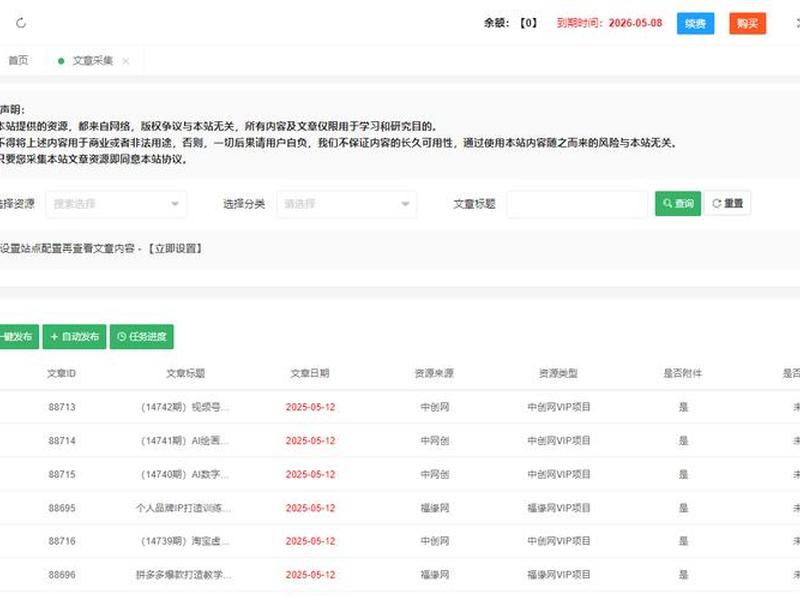Open the 任务进度 task progress button
Viewport: 800px width, 600px height.
(x=142, y=337)
